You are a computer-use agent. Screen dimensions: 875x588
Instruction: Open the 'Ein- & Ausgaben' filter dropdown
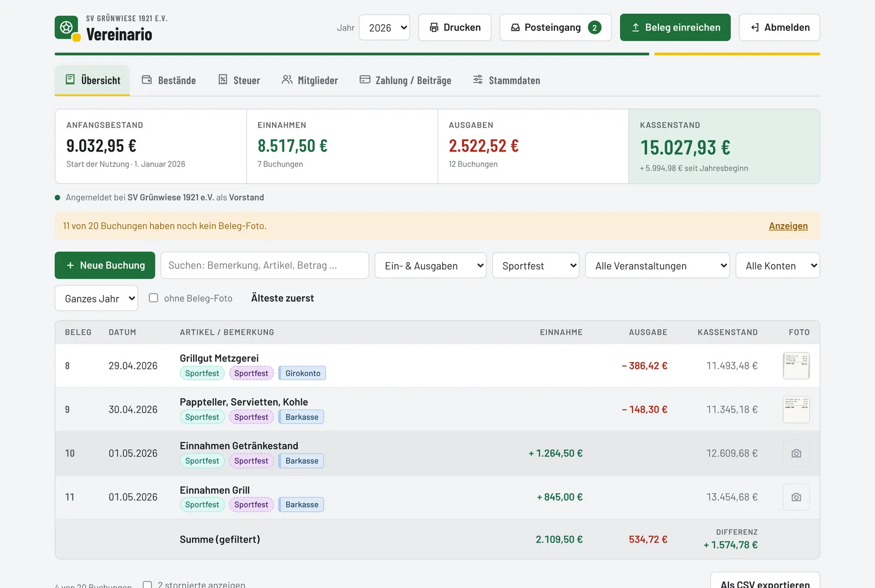click(430, 265)
